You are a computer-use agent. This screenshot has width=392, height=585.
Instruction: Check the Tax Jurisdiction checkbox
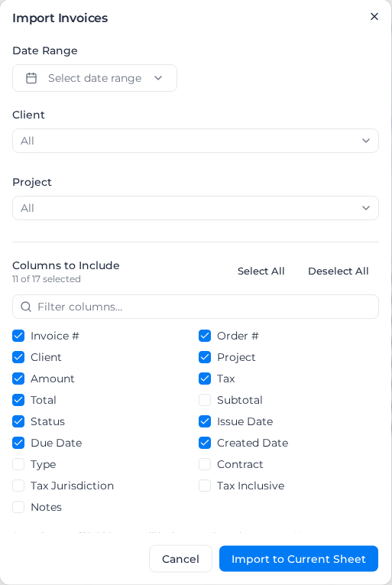[18, 486]
